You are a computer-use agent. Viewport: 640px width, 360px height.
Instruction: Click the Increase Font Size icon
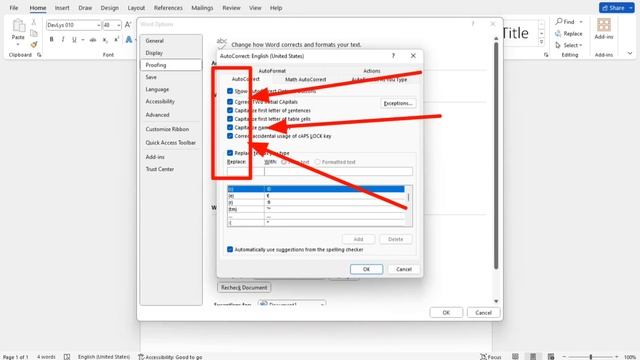point(128,25)
